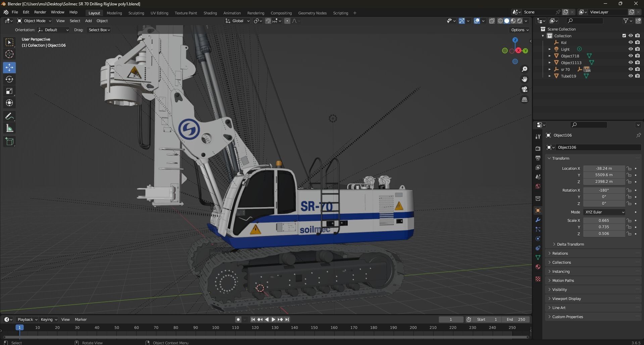Open the Tool properties tab
644x345 pixels.
538,136
